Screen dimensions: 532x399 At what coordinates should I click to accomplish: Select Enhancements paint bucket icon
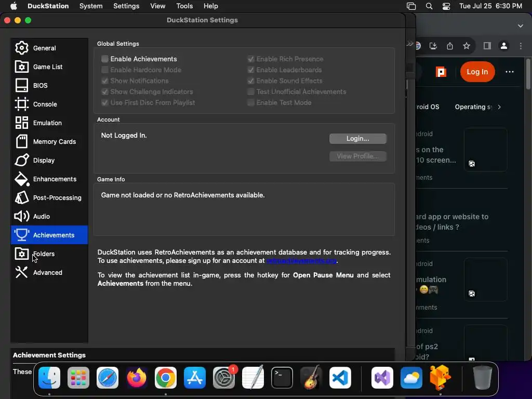[x=22, y=179]
